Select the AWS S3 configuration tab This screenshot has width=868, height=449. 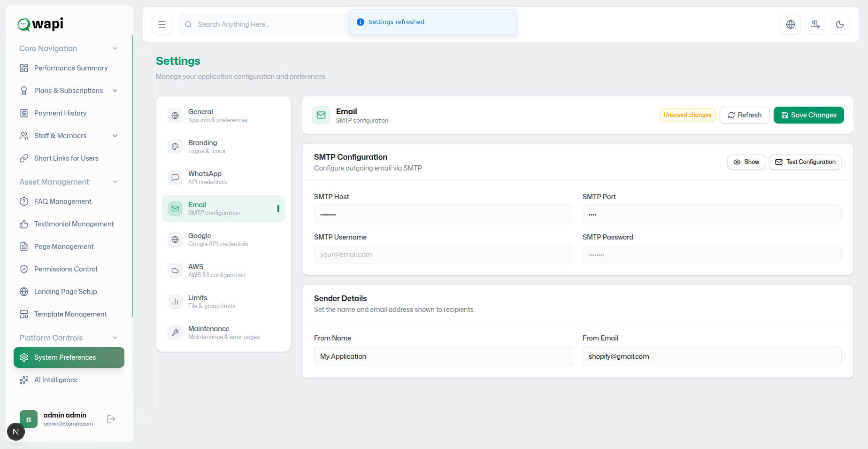tap(223, 271)
